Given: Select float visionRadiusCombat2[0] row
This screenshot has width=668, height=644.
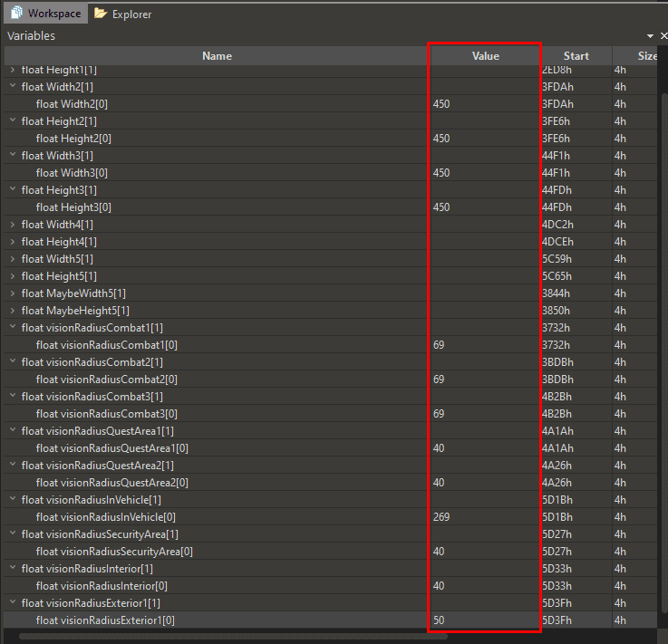Looking at the screenshot, I should coord(330,380).
